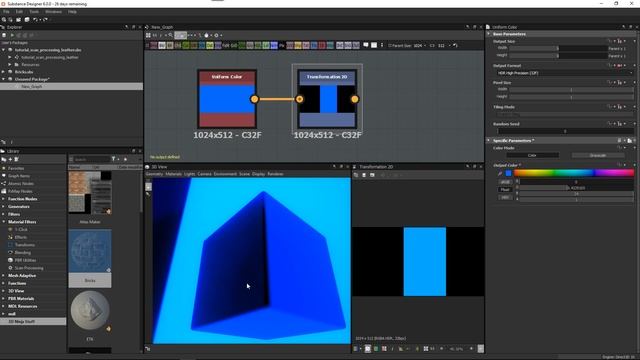Open the Output Format dropdown
640x360 pixels.
(x=564, y=73)
